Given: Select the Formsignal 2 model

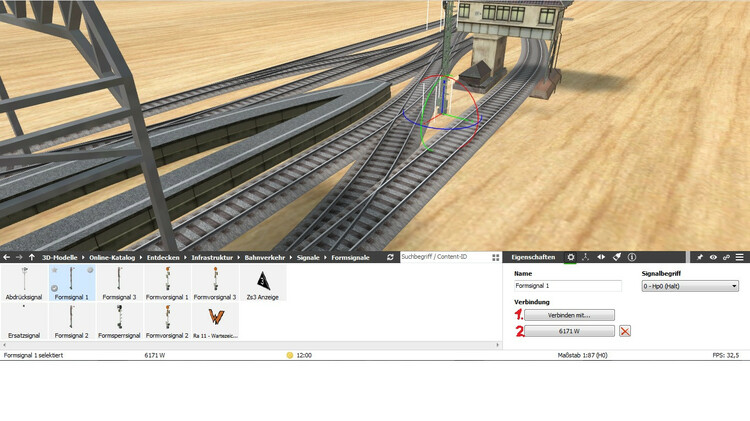Looking at the screenshot, I should pyautogui.click(x=72, y=321).
